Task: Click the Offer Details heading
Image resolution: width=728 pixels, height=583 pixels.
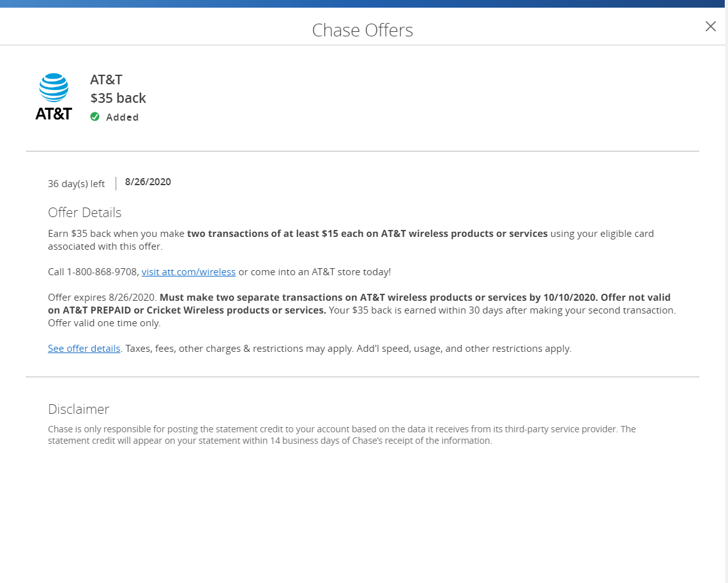Action: click(84, 213)
